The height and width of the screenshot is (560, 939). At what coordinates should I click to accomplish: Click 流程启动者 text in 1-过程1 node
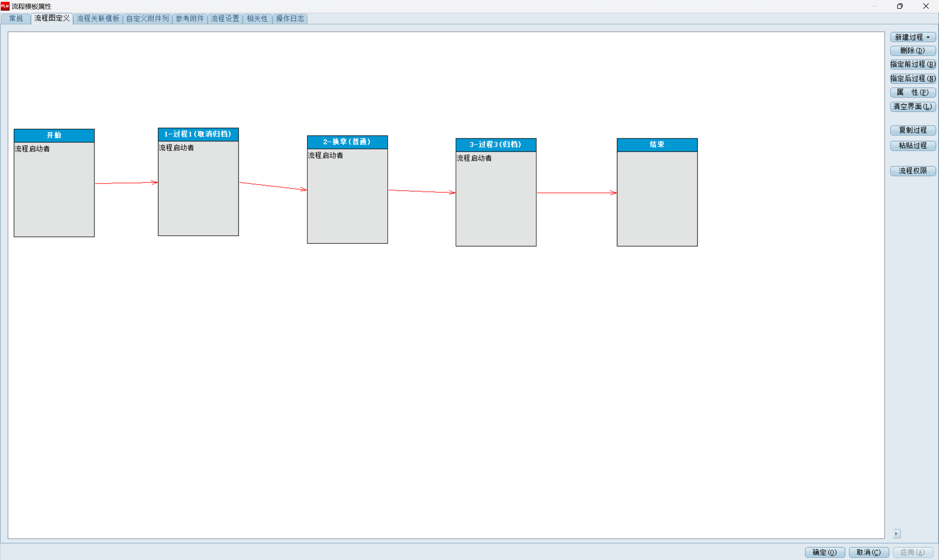pyautogui.click(x=176, y=148)
